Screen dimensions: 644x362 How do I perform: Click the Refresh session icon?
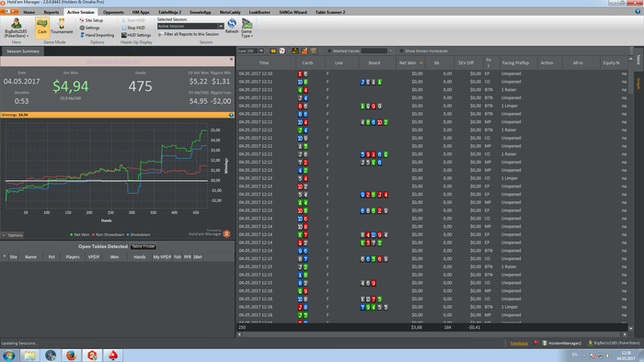coord(232,26)
